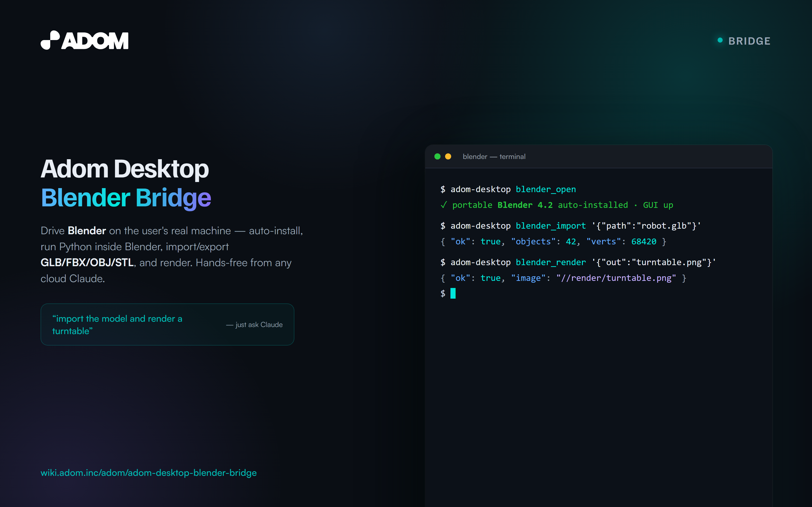The image size is (812, 507).
Task: Click the Blender Bridge gradient heading
Action: pyautogui.click(x=126, y=198)
